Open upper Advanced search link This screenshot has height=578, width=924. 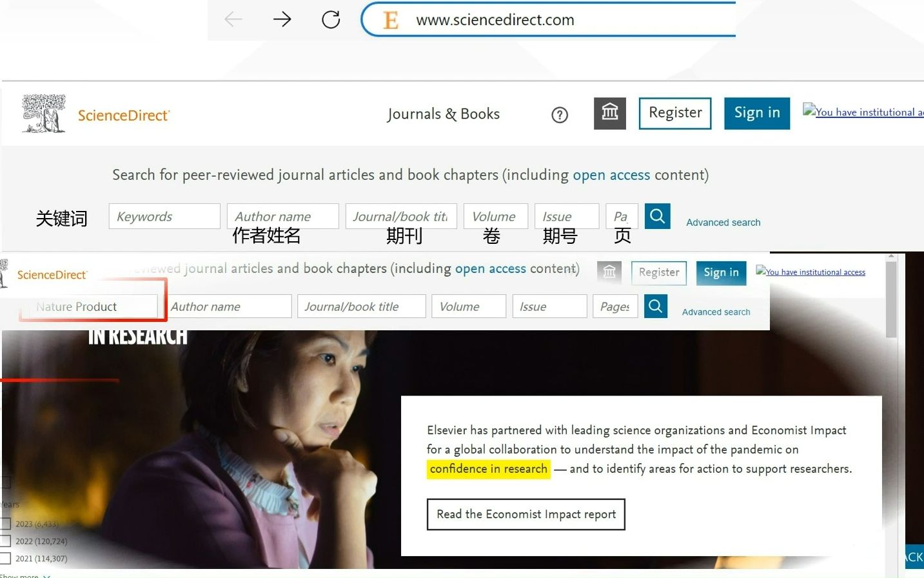(723, 223)
